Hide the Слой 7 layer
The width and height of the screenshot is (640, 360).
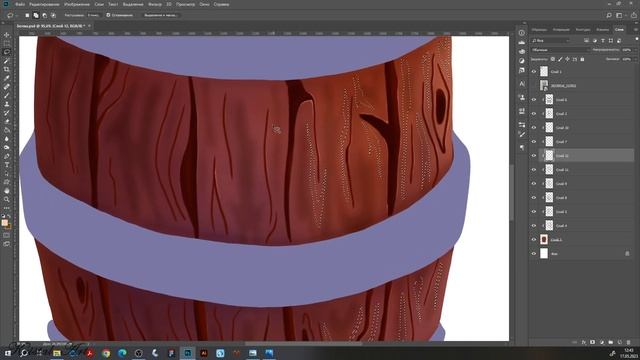tap(534, 142)
